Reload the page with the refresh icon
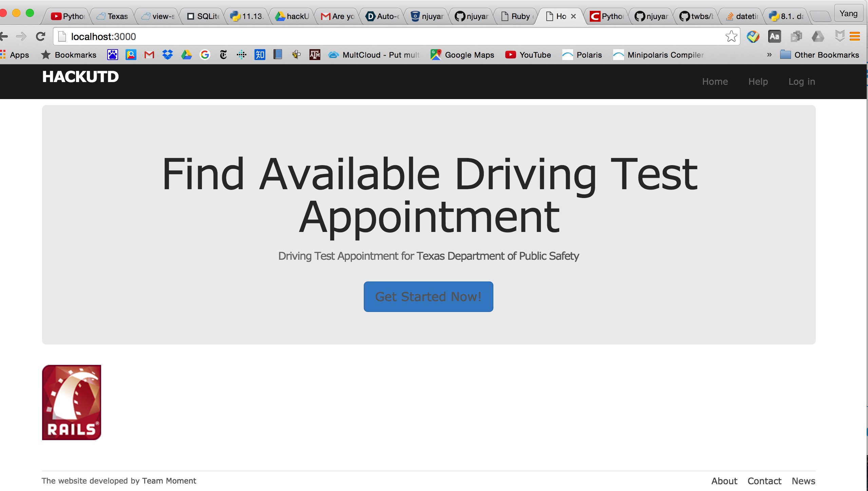This screenshot has width=868, height=491. (41, 36)
